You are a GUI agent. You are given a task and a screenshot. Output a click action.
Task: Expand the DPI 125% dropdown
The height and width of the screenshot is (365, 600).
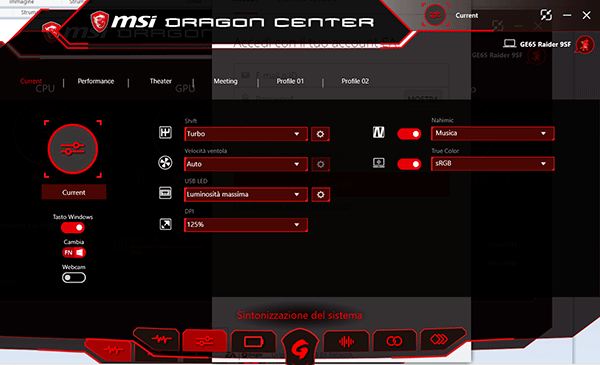click(x=246, y=225)
